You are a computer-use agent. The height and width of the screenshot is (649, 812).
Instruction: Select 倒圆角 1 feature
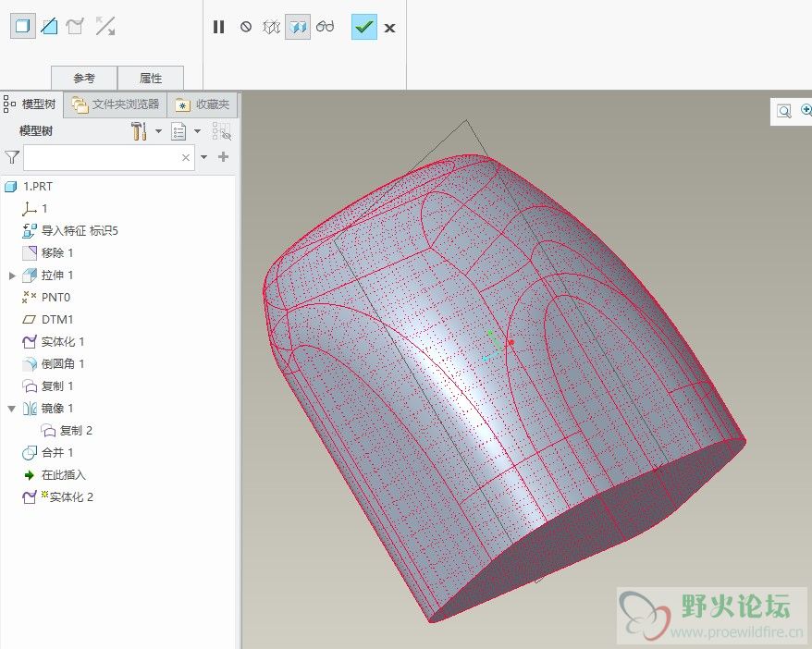click(x=63, y=364)
